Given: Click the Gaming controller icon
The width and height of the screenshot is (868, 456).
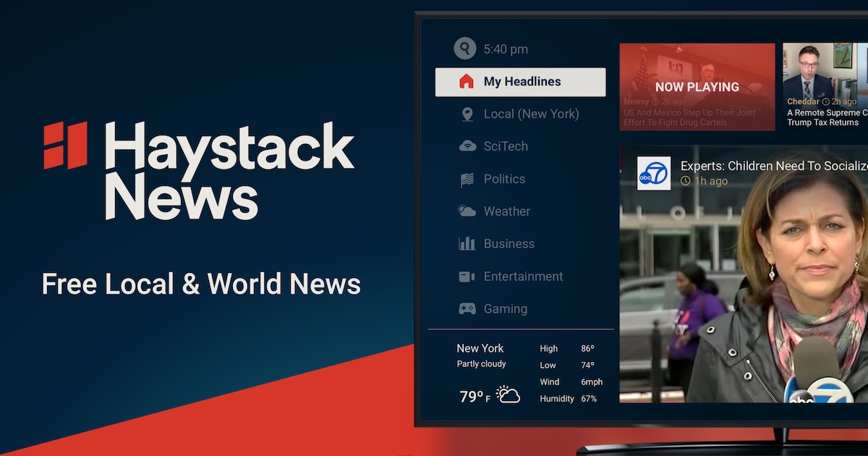Looking at the screenshot, I should coord(467,309).
